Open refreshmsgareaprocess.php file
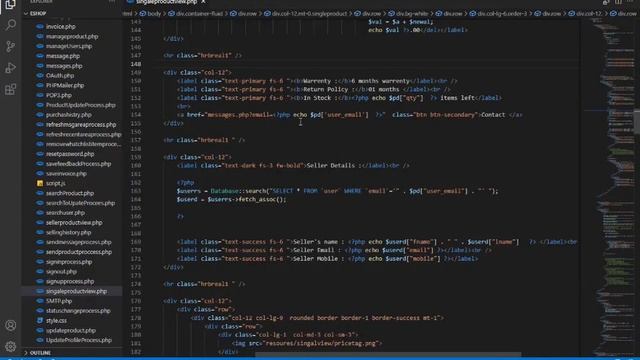This screenshot has width=640, height=360. click(81, 124)
